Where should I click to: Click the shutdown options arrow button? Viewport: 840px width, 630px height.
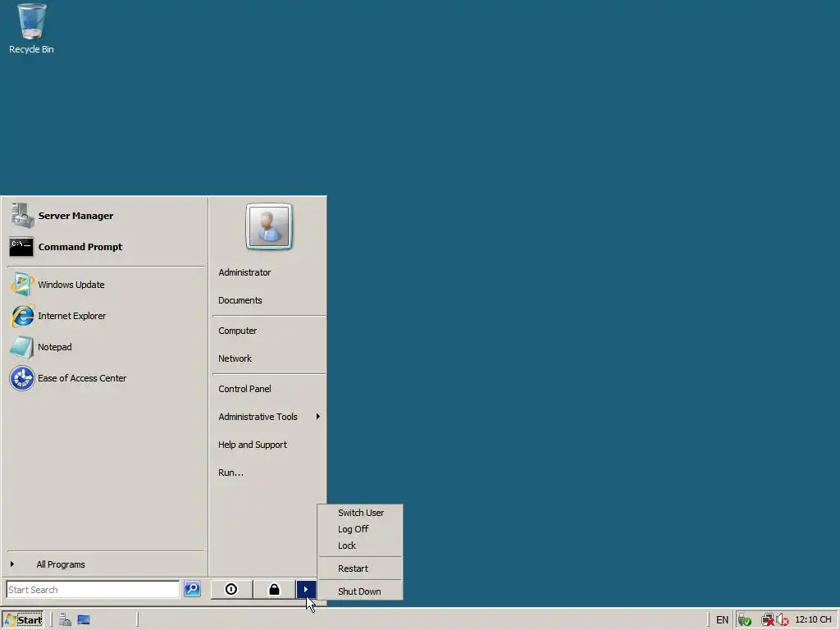point(306,589)
